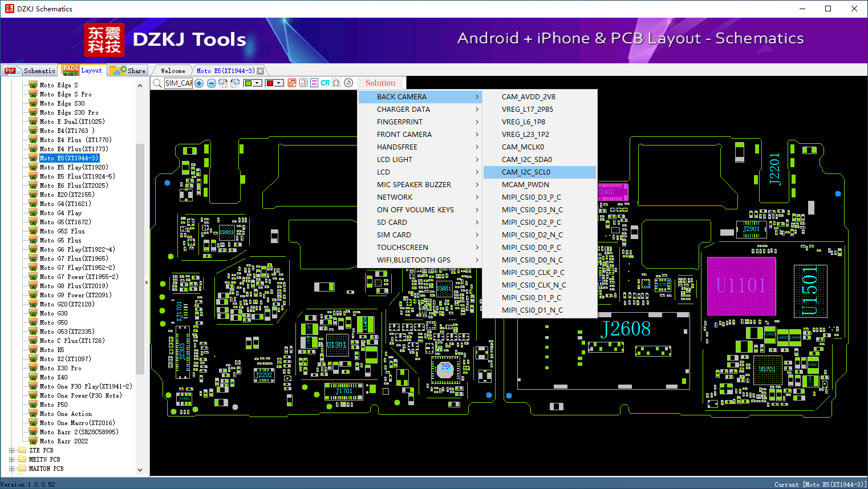This screenshot has width=868, height=489.
Task: Pick the red color swatch
Action: [x=270, y=83]
